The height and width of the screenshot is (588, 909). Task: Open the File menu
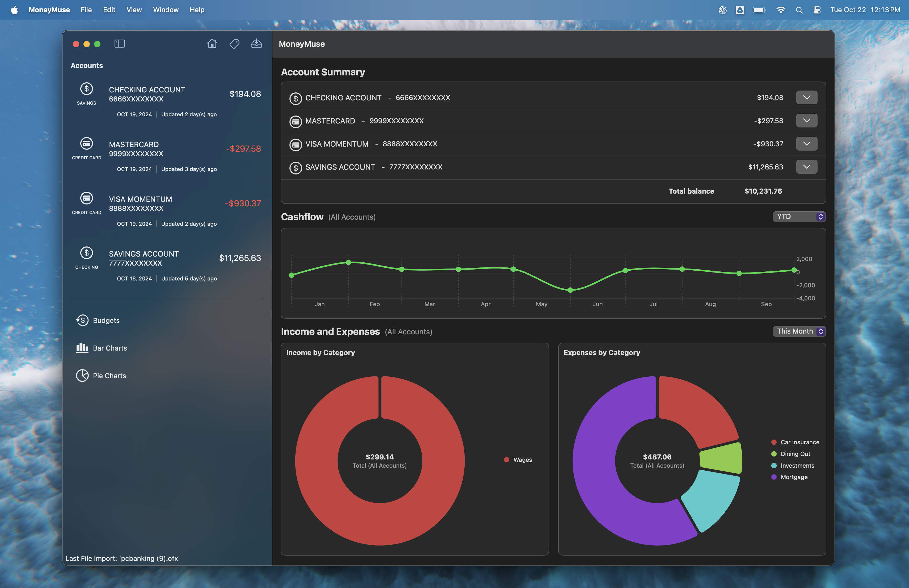(x=86, y=10)
